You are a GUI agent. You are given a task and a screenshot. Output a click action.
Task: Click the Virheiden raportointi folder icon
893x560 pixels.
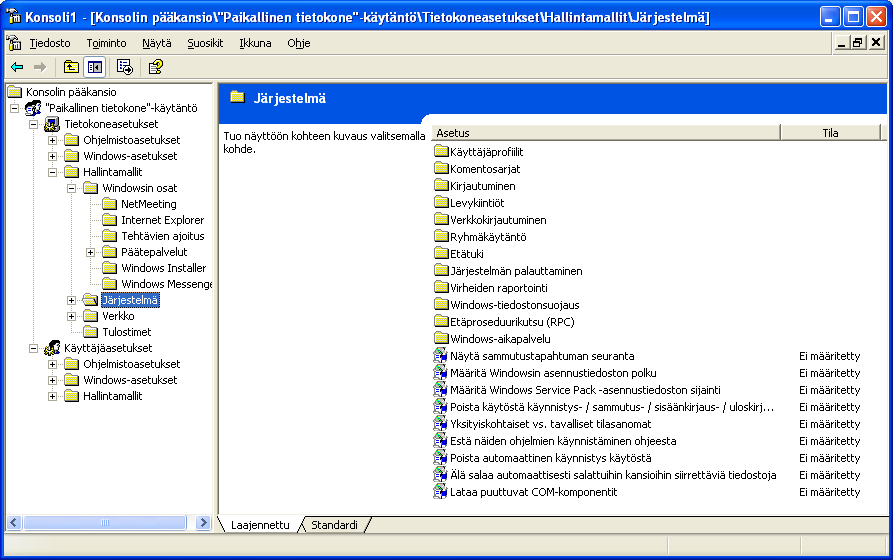pyautogui.click(x=441, y=287)
